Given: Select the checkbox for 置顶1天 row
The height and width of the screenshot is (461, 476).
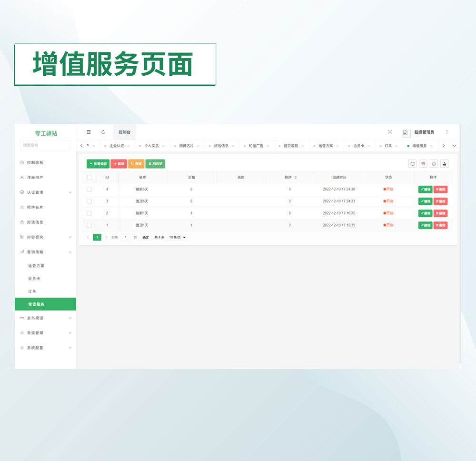Looking at the screenshot, I should 89,225.
